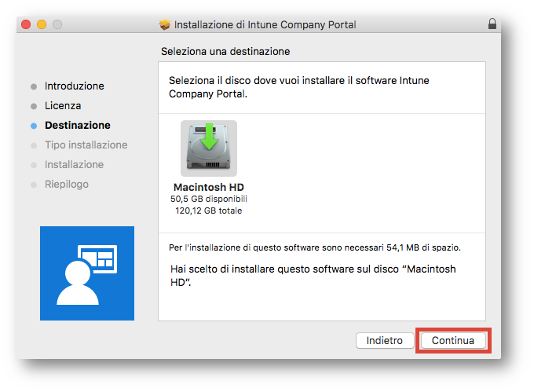Select the Licenza step

[63, 106]
